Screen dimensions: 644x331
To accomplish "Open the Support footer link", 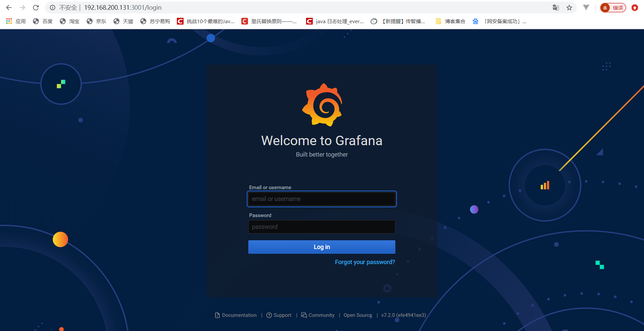I will (x=282, y=315).
